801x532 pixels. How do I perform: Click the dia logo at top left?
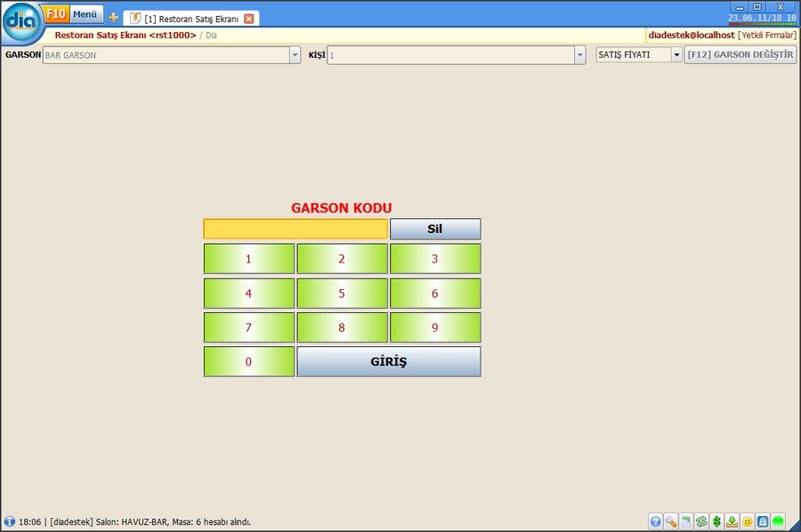coord(21,22)
